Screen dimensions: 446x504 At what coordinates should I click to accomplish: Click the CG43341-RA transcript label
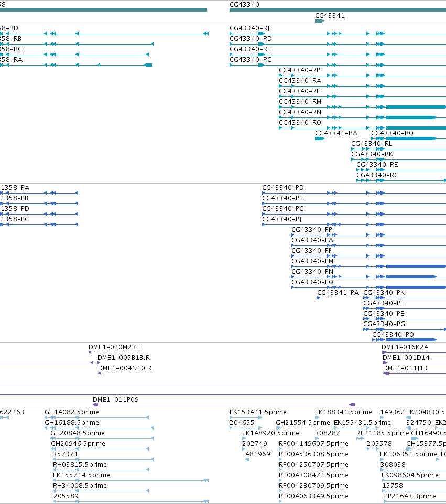336,133
